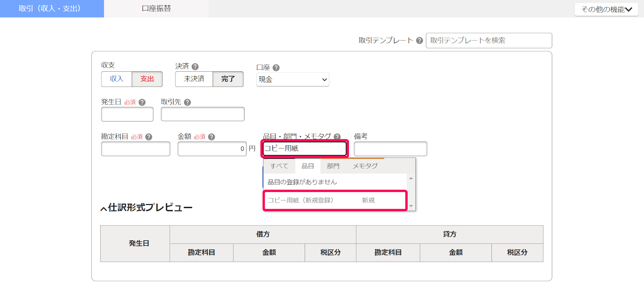Set settlement to 未決済
This screenshot has width=644, height=285.
tap(194, 79)
